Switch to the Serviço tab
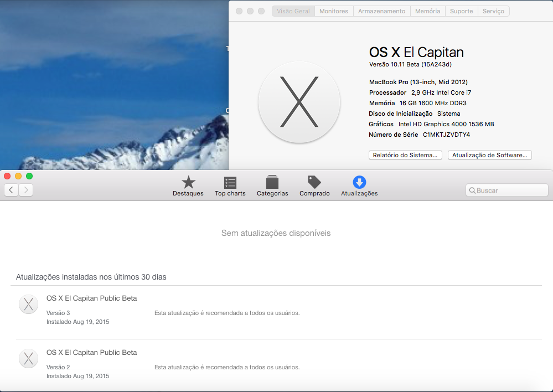 coord(493,11)
